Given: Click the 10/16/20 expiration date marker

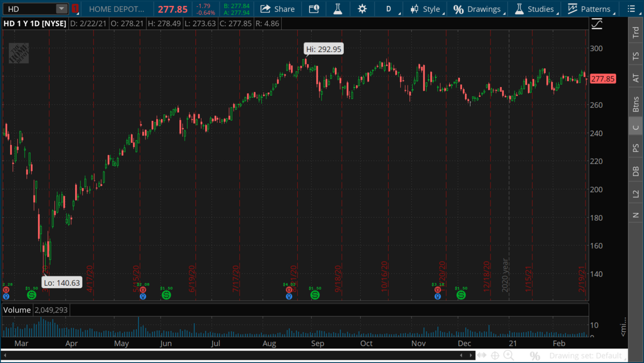Looking at the screenshot, I should pos(385,276).
